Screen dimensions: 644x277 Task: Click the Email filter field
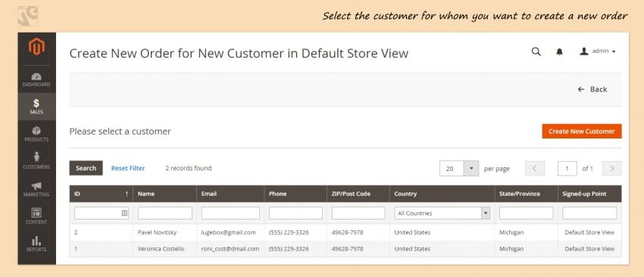230,213
